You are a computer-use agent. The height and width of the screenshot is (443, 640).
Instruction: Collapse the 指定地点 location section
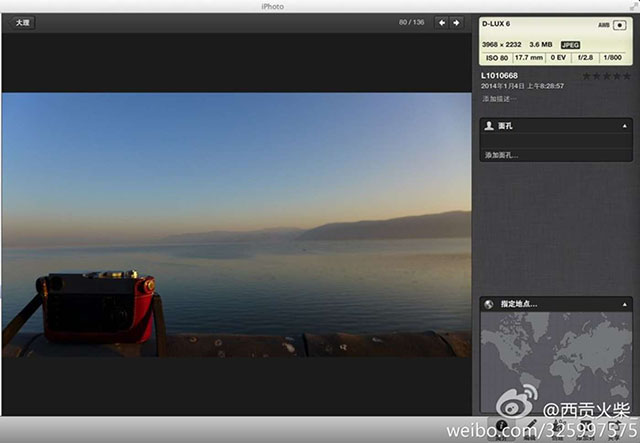click(x=624, y=305)
